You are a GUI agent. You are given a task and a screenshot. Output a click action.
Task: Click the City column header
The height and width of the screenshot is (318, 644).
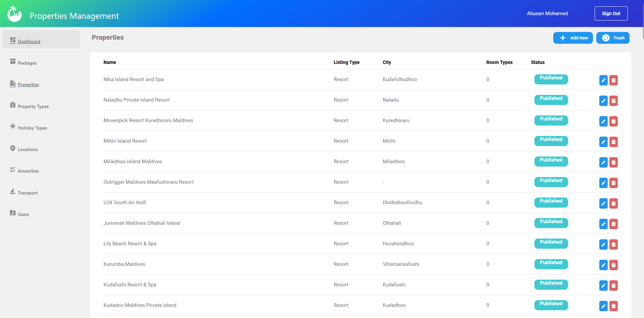point(387,62)
